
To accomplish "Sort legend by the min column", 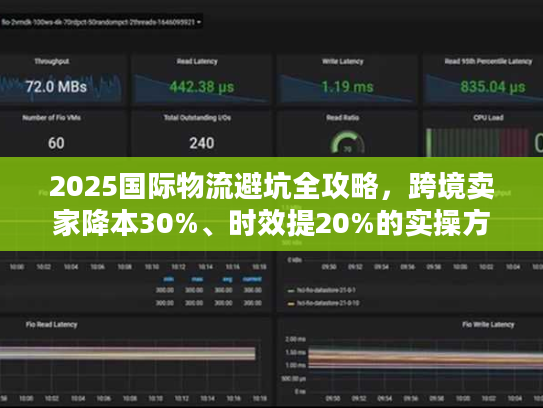I will (169, 279).
